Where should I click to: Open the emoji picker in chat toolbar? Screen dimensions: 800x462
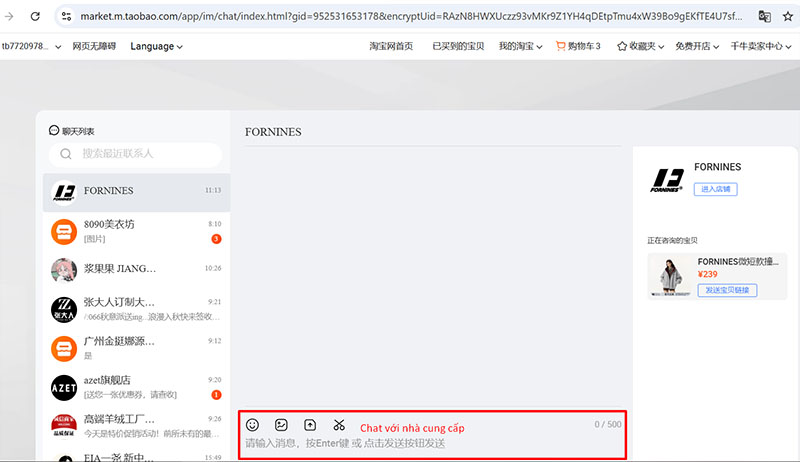(x=253, y=425)
